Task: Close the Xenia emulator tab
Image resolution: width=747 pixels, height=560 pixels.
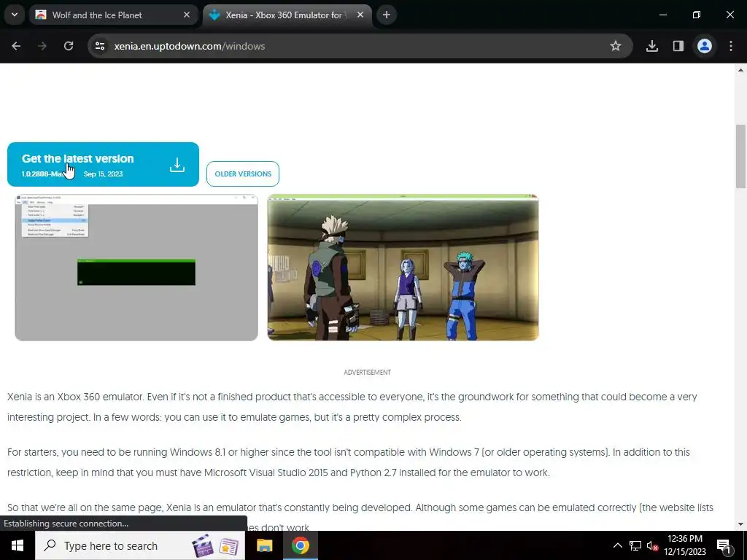Action: [x=360, y=15]
